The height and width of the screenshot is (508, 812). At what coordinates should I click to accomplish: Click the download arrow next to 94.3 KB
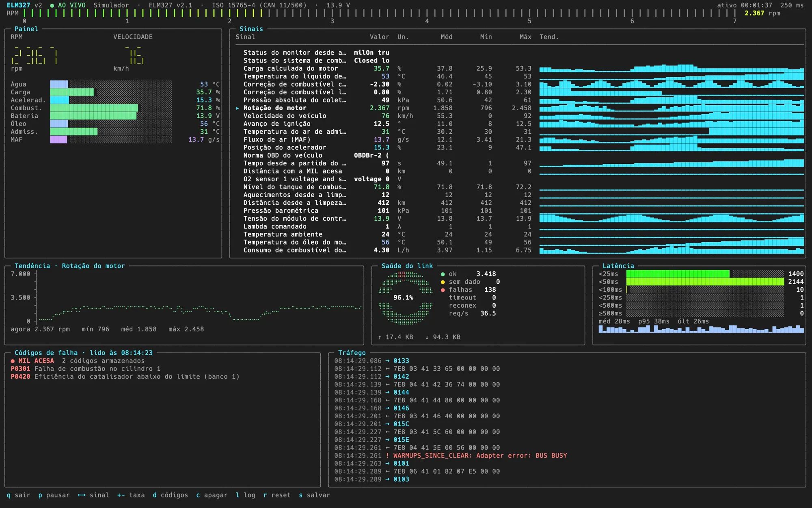coord(427,337)
